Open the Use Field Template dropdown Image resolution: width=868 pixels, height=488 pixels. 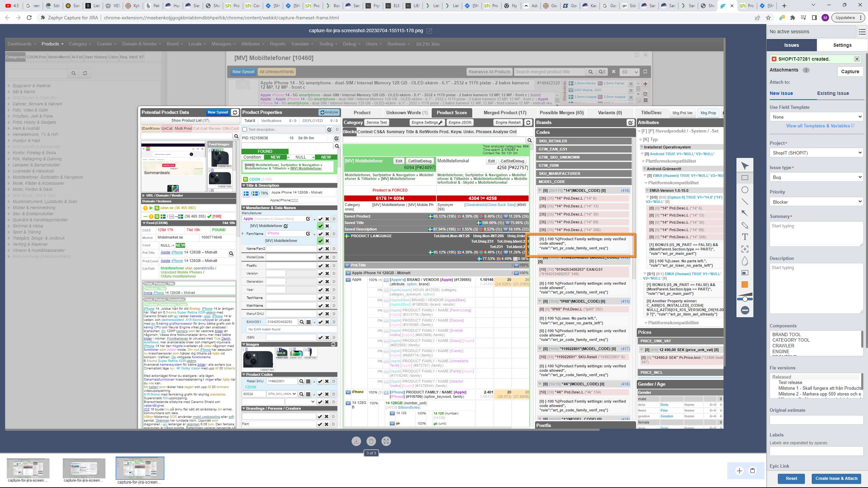(816, 117)
